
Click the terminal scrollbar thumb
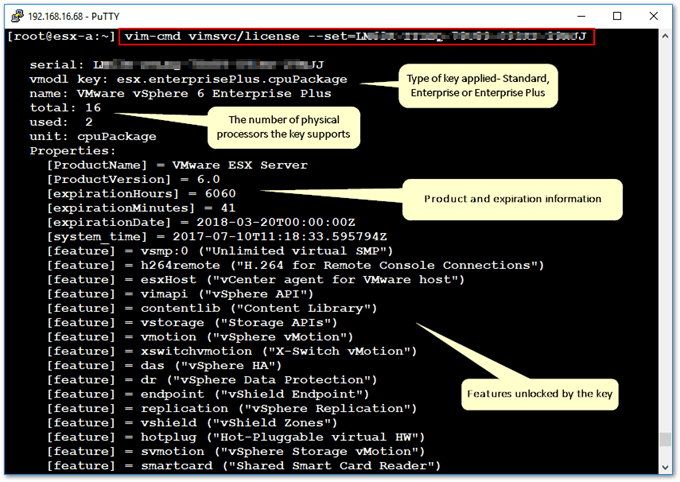coord(665,439)
